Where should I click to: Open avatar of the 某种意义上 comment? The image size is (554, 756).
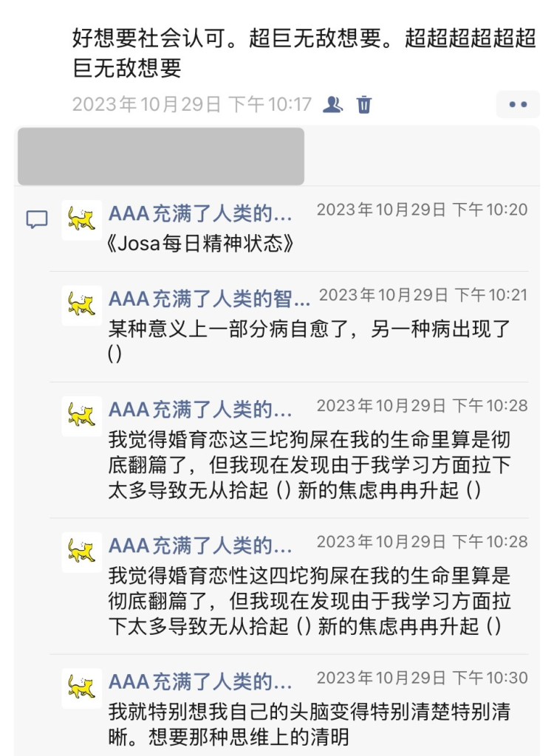click(x=81, y=305)
